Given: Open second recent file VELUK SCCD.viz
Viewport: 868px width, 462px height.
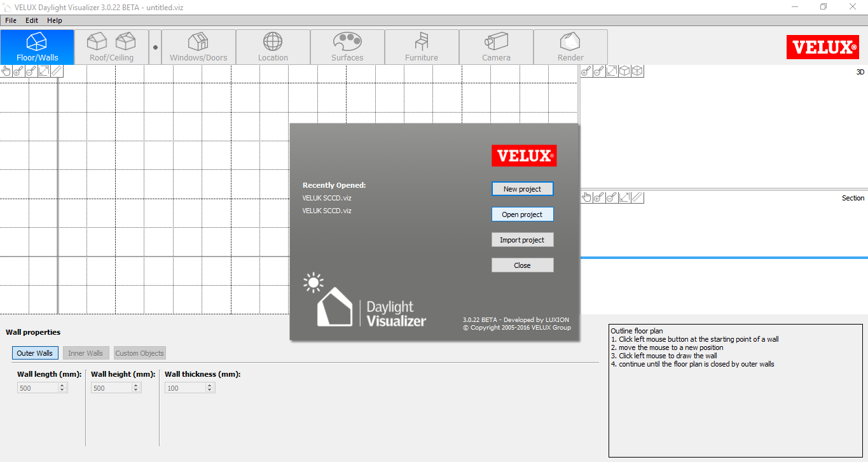Looking at the screenshot, I should pos(327,211).
